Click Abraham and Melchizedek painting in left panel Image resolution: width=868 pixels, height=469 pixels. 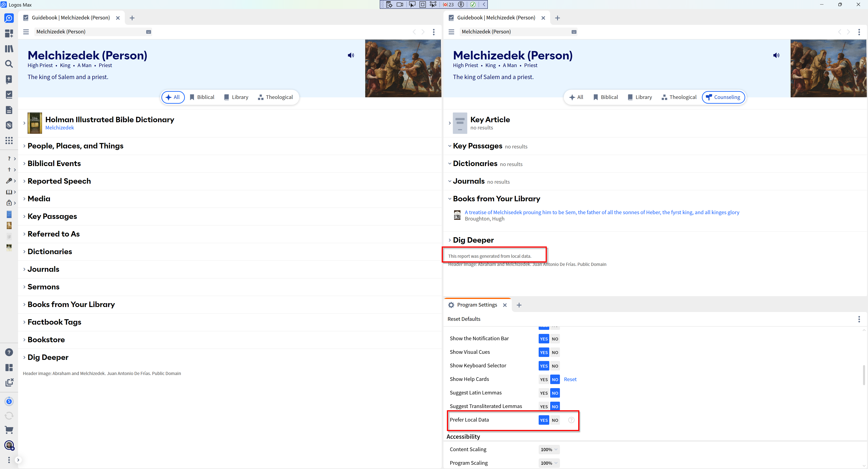point(403,68)
